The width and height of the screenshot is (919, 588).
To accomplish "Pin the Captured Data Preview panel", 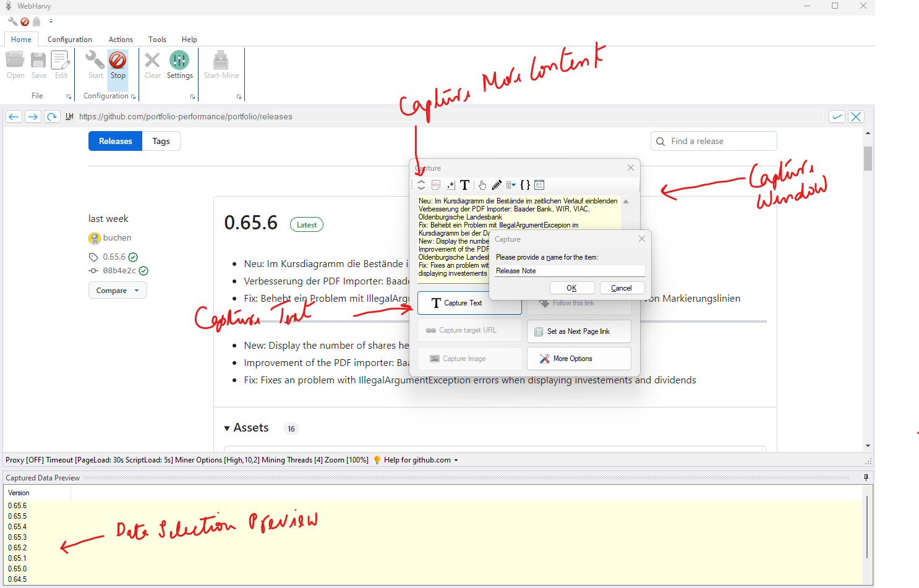I will click(x=866, y=477).
